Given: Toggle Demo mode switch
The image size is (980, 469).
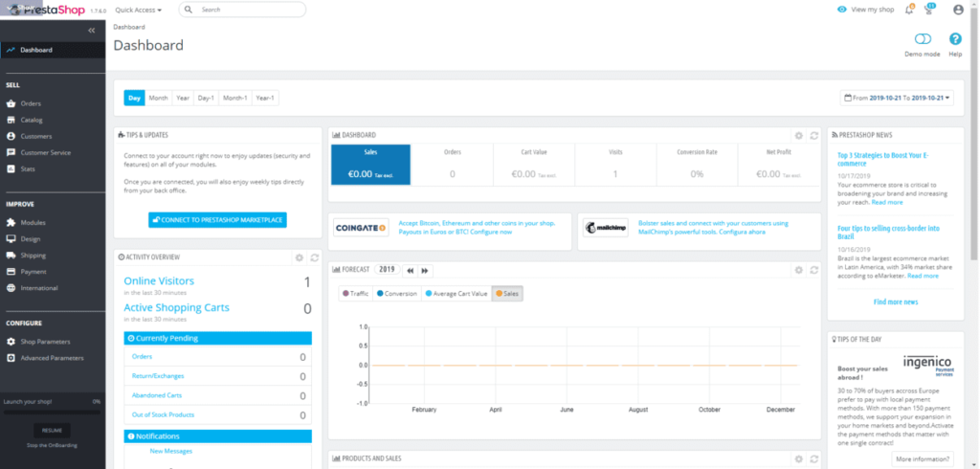Looking at the screenshot, I should point(923,39).
